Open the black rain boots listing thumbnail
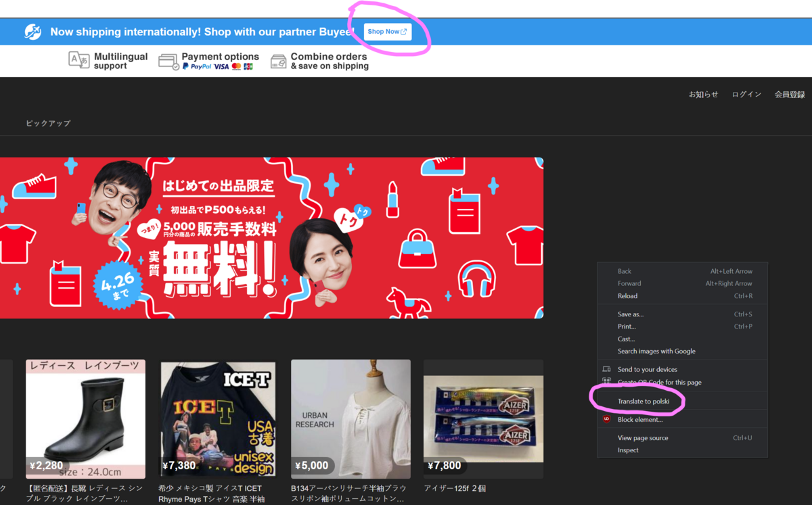The image size is (812, 505). tap(85, 419)
